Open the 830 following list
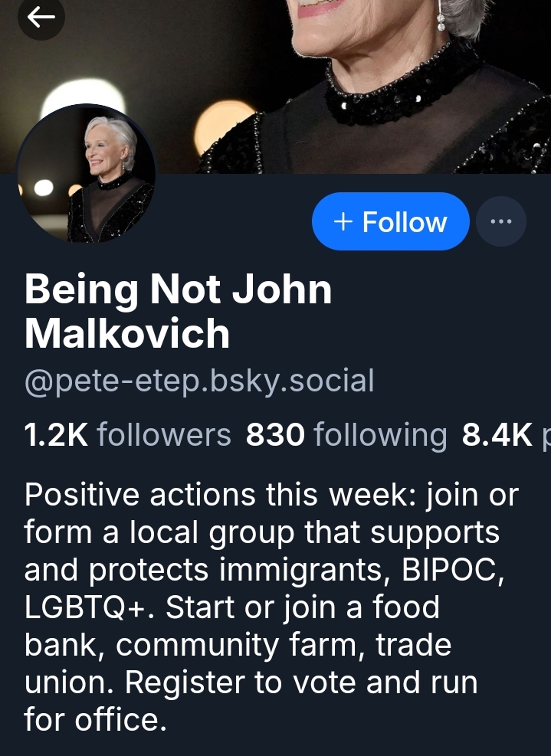The image size is (551, 756). coord(346,435)
